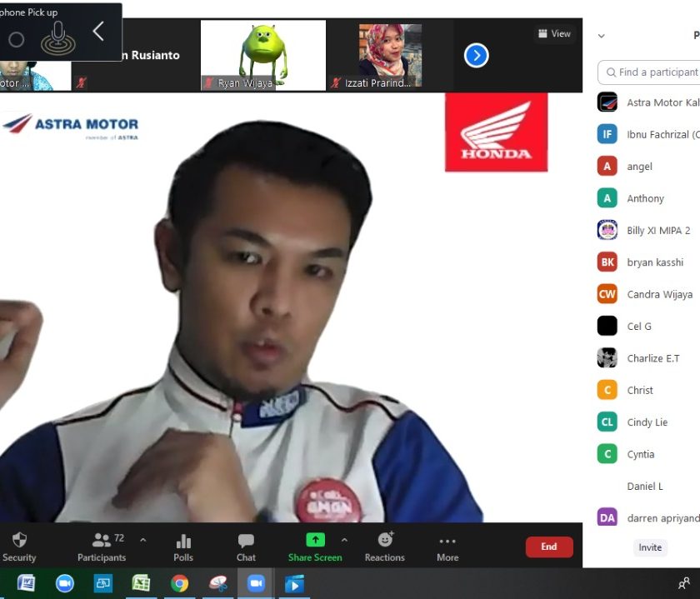700x599 pixels.
Task: Collapse the participants panel chevron
Action: pyautogui.click(x=602, y=36)
